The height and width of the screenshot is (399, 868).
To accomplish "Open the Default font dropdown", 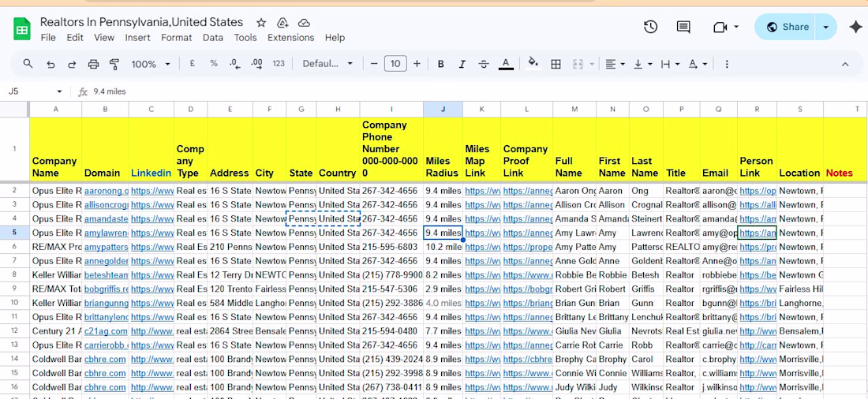I will coord(327,64).
